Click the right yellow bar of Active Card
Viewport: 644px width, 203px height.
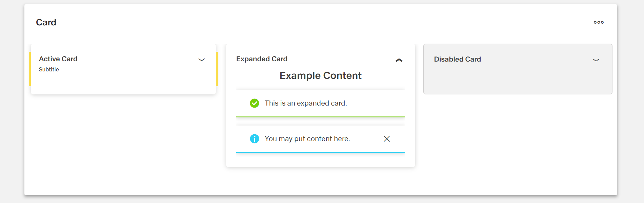[x=217, y=69]
